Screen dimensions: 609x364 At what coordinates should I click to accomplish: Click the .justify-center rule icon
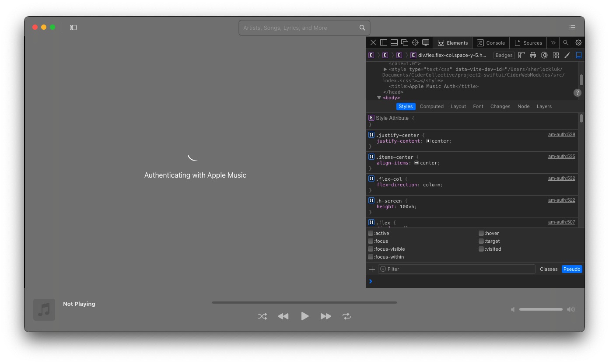pyautogui.click(x=371, y=135)
